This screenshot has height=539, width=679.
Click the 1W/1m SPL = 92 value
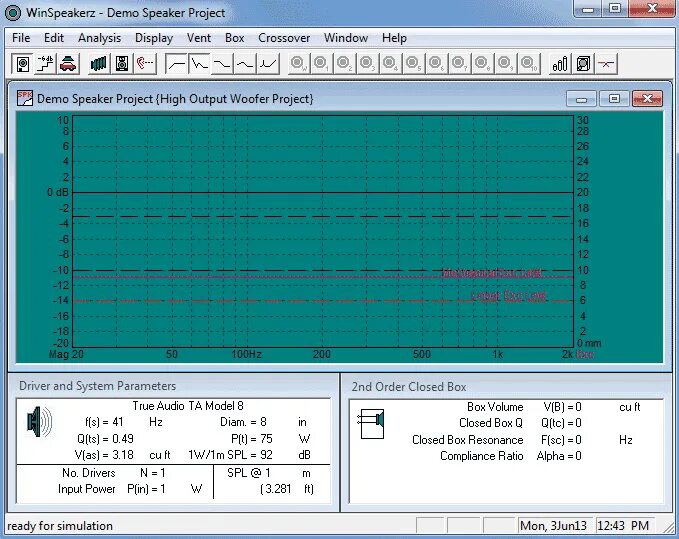[230, 455]
